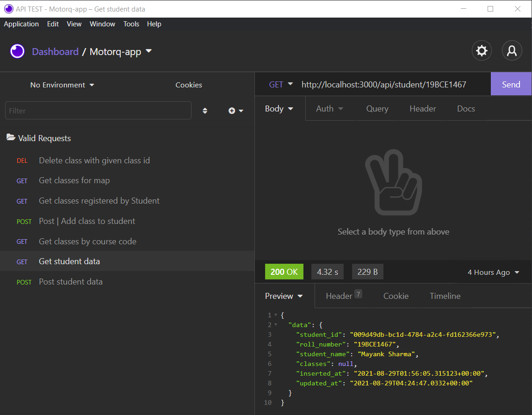The width and height of the screenshot is (532, 415).
Task: Open the application settings gear
Action: coord(482,50)
